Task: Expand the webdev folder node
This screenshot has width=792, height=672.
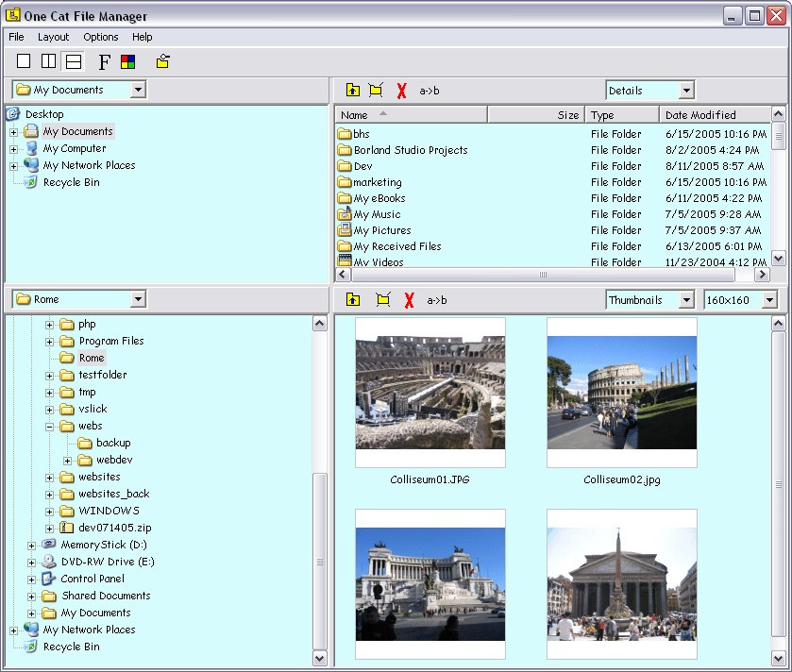Action: pyautogui.click(x=67, y=461)
